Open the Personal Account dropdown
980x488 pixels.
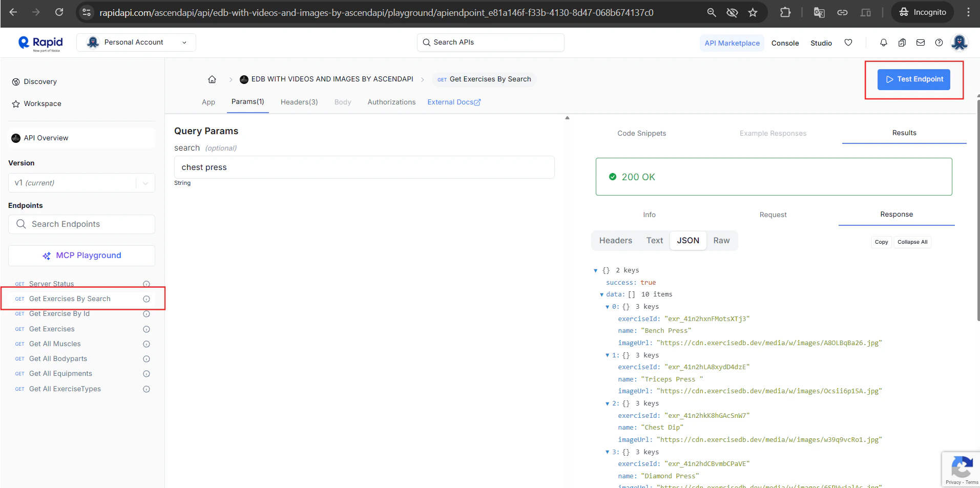(136, 42)
